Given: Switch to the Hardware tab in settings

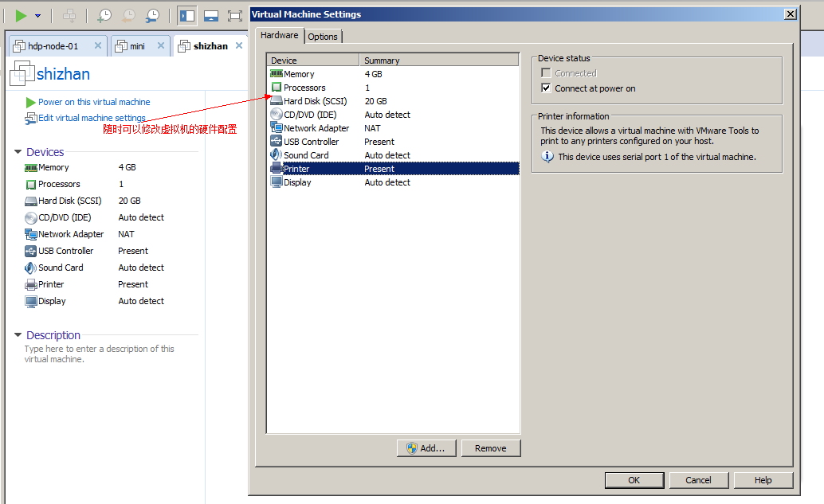Looking at the screenshot, I should [x=280, y=35].
